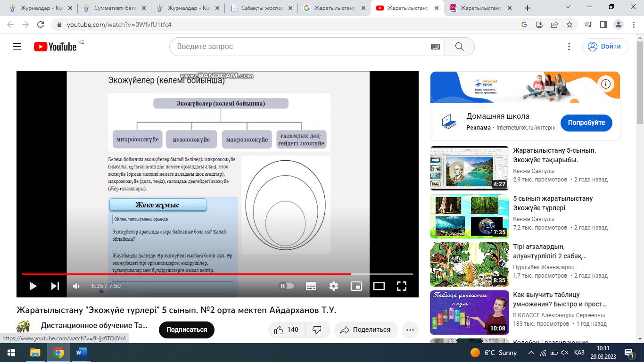Switch to miniplayer mode

point(356,286)
